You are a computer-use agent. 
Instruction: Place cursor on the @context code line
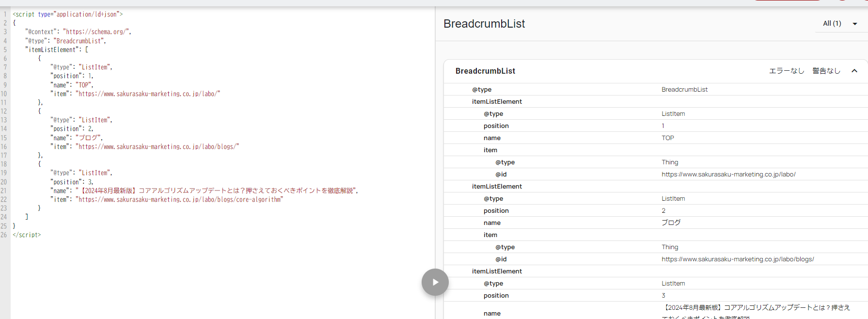(x=78, y=32)
